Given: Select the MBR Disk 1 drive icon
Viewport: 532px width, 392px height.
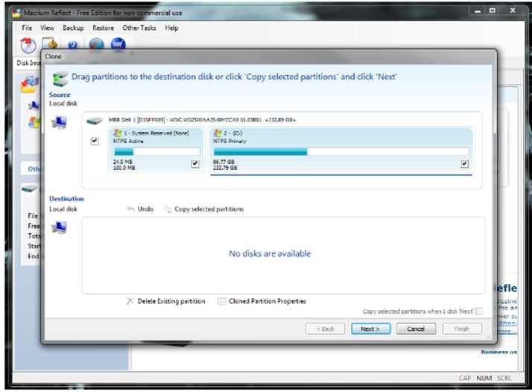Looking at the screenshot, I should (x=95, y=121).
